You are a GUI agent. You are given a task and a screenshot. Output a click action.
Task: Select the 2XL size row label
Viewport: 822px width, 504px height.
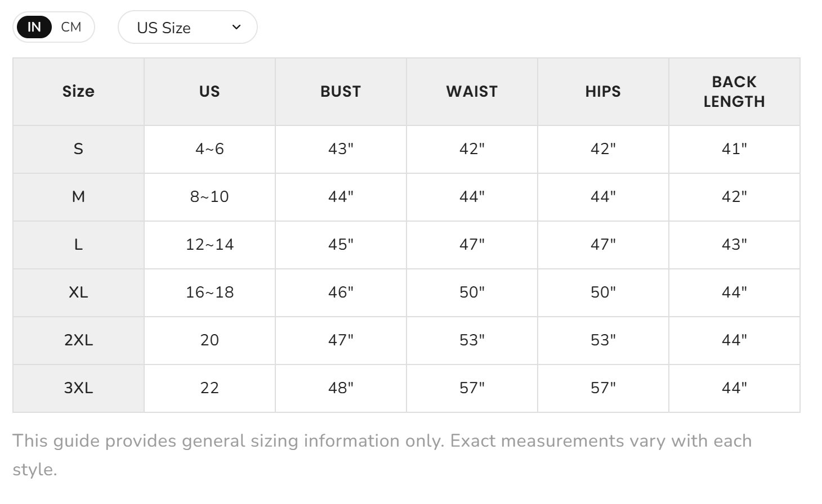(78, 340)
